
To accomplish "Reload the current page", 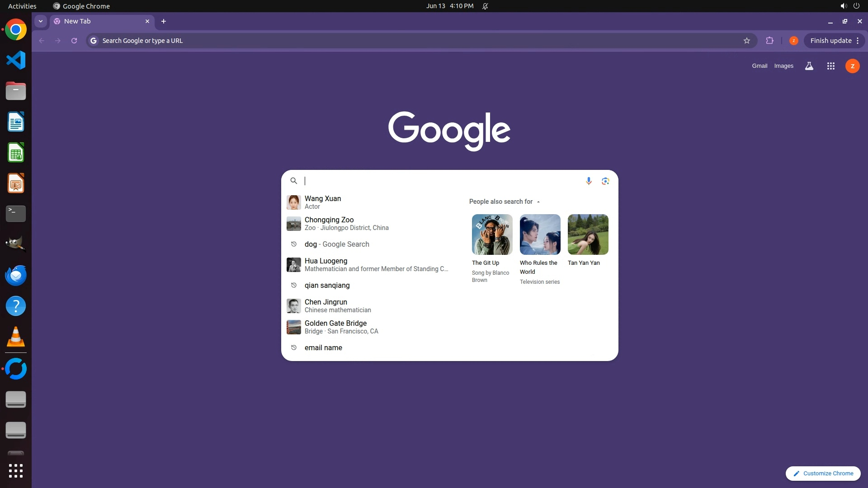I will tap(74, 41).
